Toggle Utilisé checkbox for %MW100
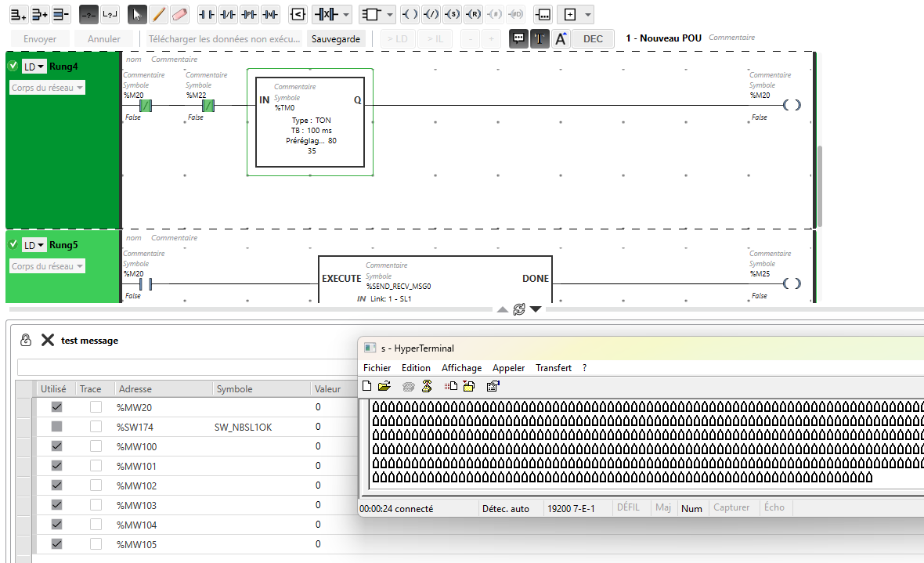This screenshot has height=563, width=924. pos(56,446)
